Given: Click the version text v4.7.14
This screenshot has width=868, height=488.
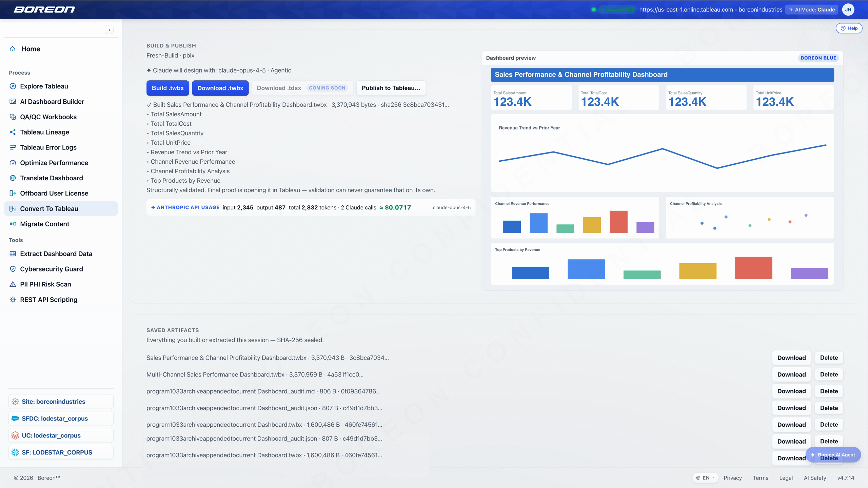Looking at the screenshot, I should 846,478.
